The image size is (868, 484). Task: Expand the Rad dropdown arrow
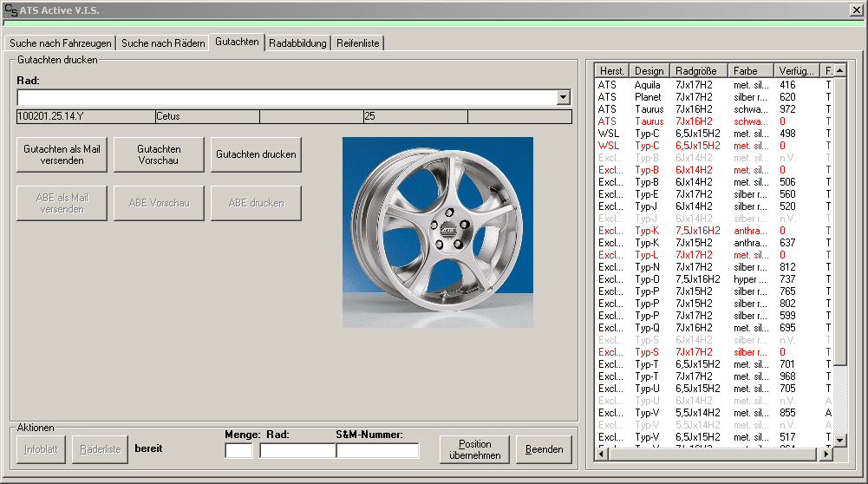[563, 97]
